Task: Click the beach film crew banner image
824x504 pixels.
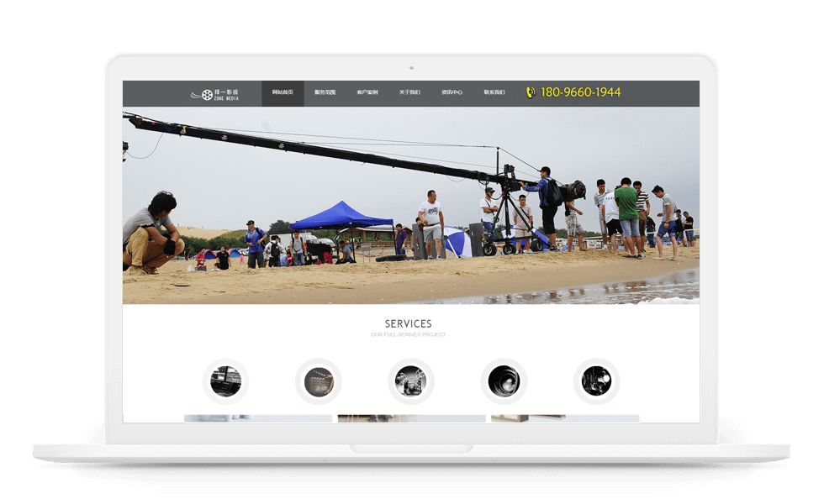Action: pos(410,206)
